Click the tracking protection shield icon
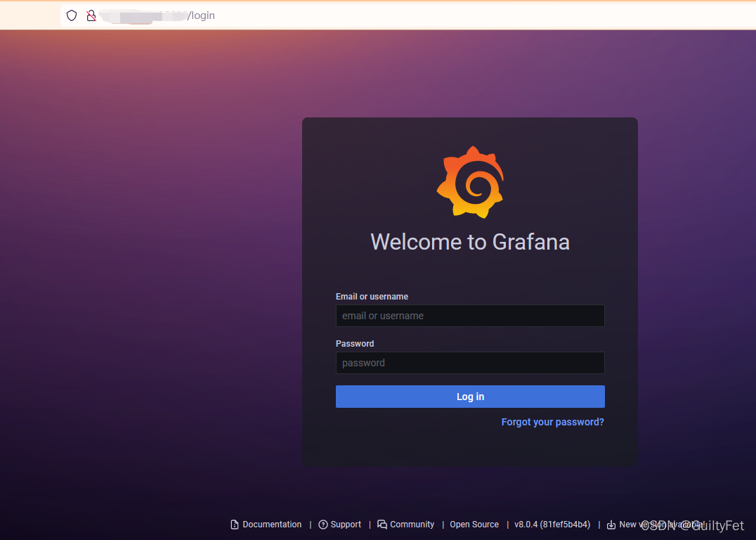The width and height of the screenshot is (756, 540). [x=72, y=15]
